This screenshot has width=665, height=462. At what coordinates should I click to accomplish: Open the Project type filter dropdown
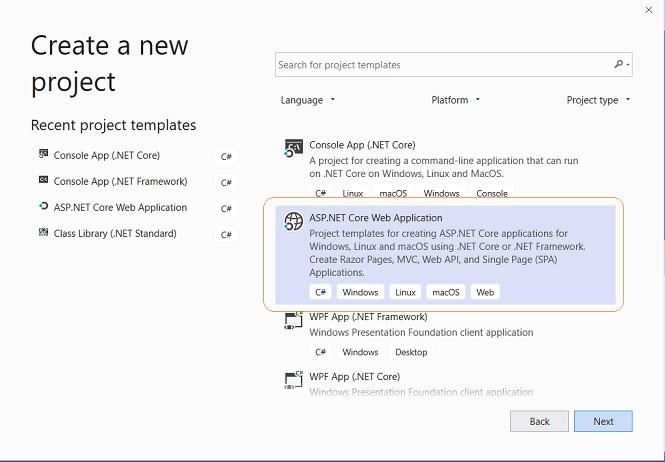[598, 100]
